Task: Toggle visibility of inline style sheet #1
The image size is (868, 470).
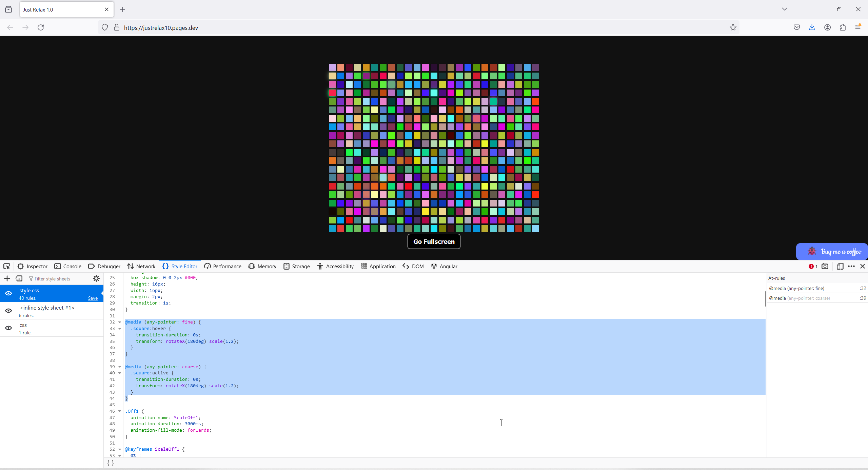Action: tap(8, 311)
